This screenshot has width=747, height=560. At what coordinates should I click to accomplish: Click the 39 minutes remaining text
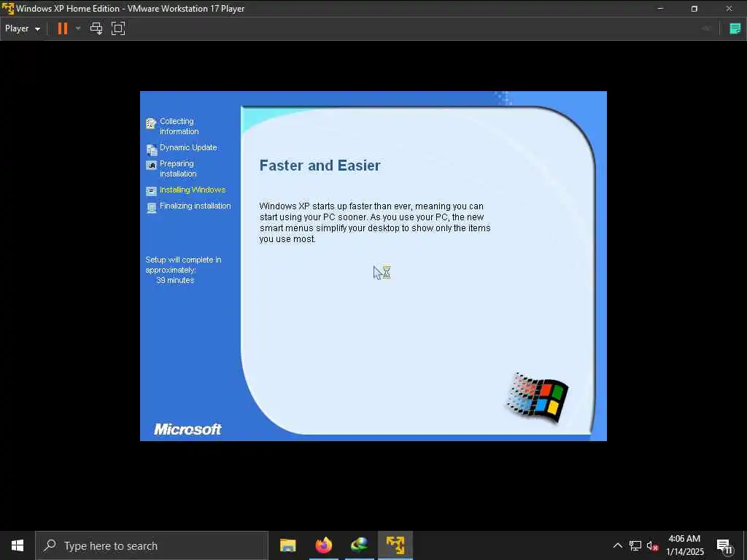click(x=175, y=281)
